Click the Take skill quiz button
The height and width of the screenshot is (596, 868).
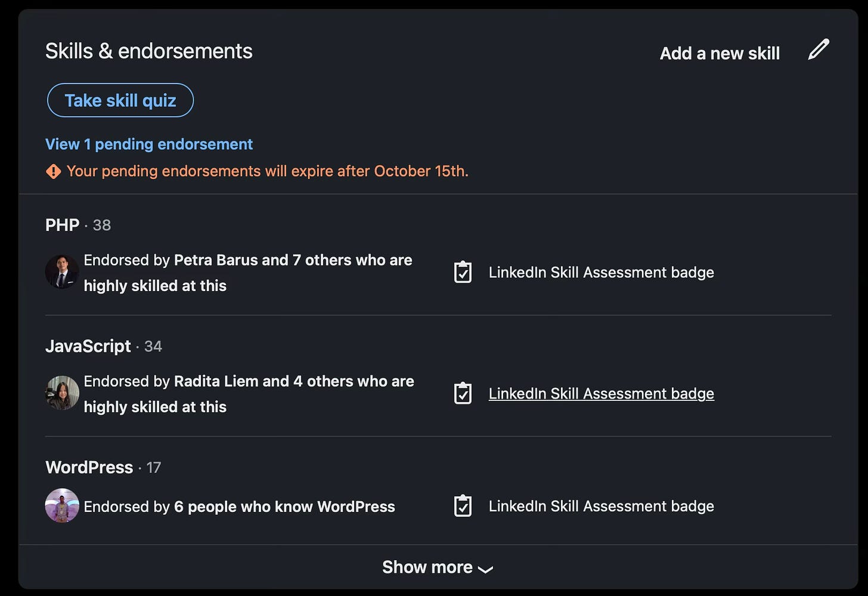pyautogui.click(x=120, y=100)
